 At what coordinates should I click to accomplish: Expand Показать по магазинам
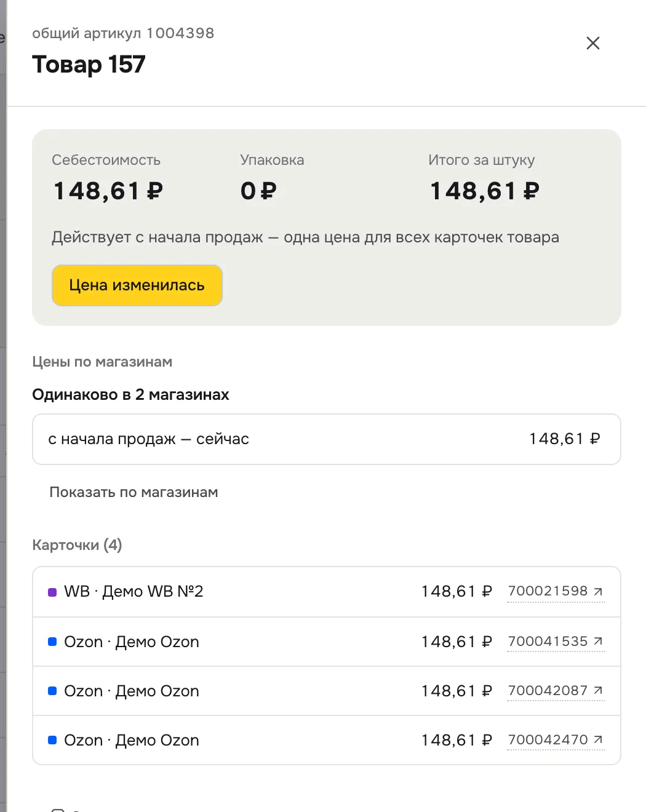click(134, 492)
